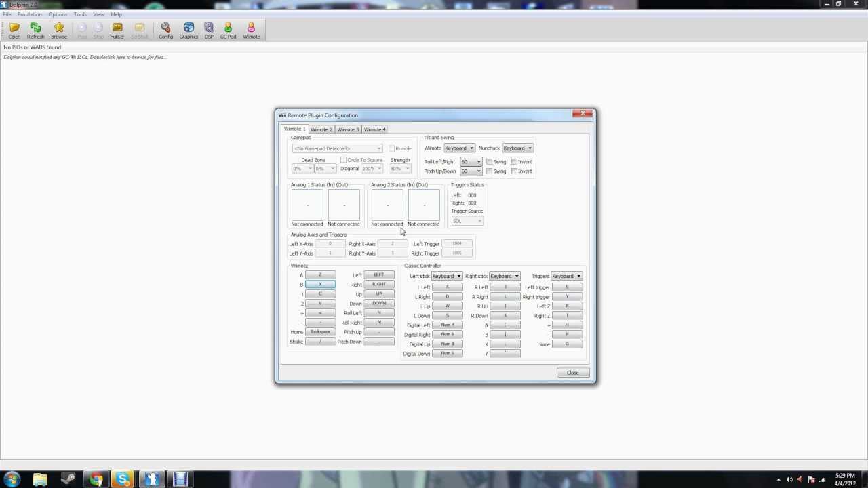Open Steam from the taskbar
Image resolution: width=868 pixels, height=488 pixels.
click(68, 480)
